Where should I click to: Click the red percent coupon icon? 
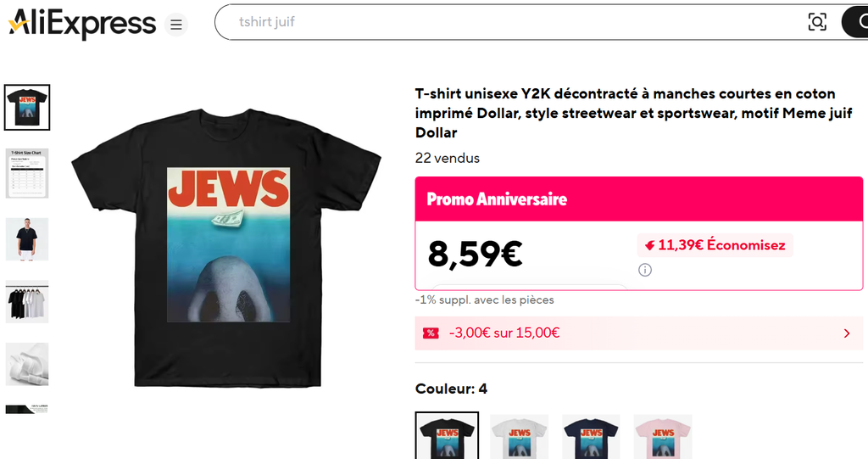(x=431, y=333)
